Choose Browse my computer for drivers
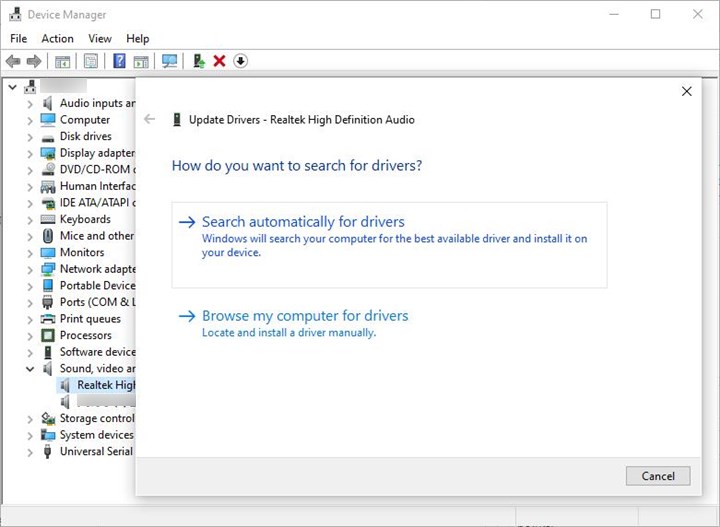 click(x=305, y=316)
